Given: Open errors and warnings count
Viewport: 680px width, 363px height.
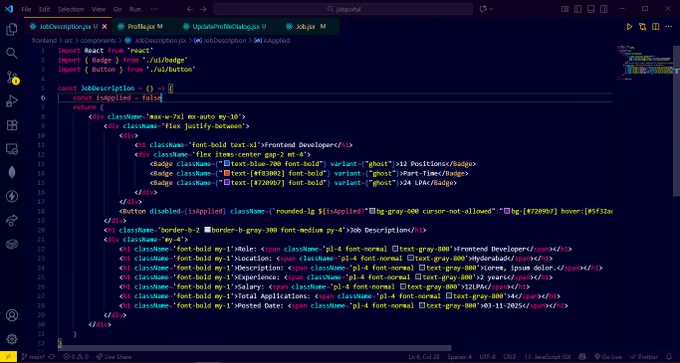Looking at the screenshot, I should click(x=76, y=357).
